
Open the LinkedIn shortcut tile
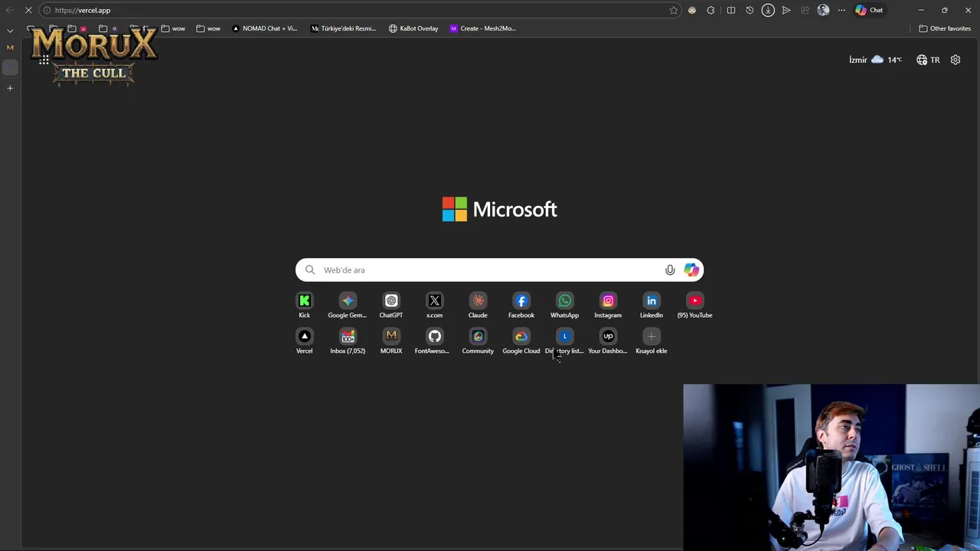coord(652,305)
